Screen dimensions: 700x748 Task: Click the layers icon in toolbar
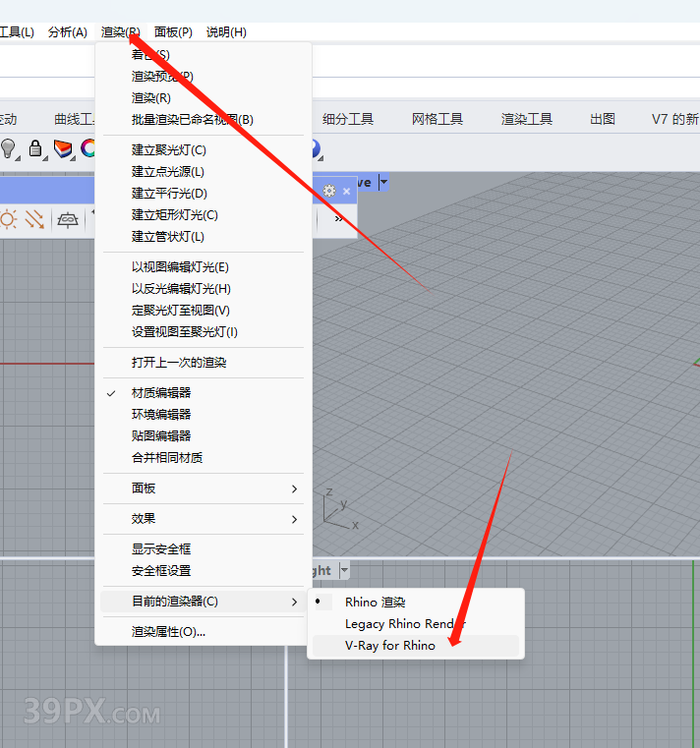63,148
